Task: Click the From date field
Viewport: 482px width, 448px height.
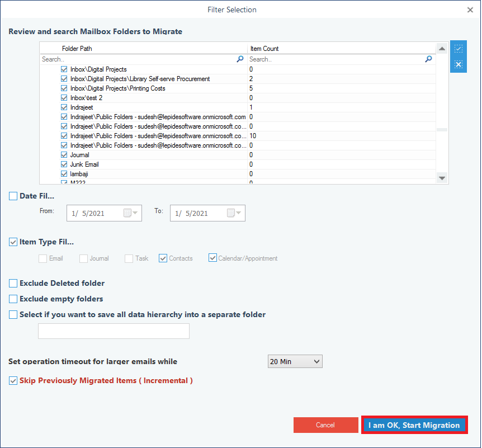Action: coord(104,213)
